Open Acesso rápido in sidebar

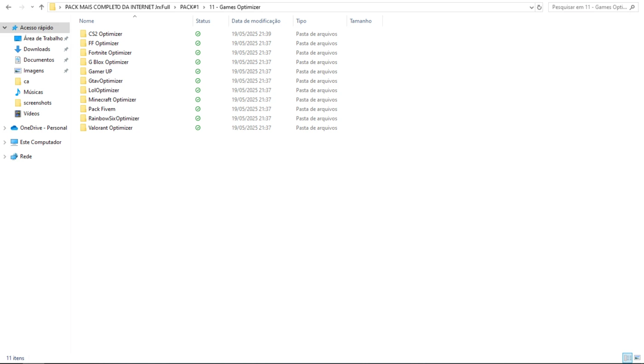click(36, 28)
